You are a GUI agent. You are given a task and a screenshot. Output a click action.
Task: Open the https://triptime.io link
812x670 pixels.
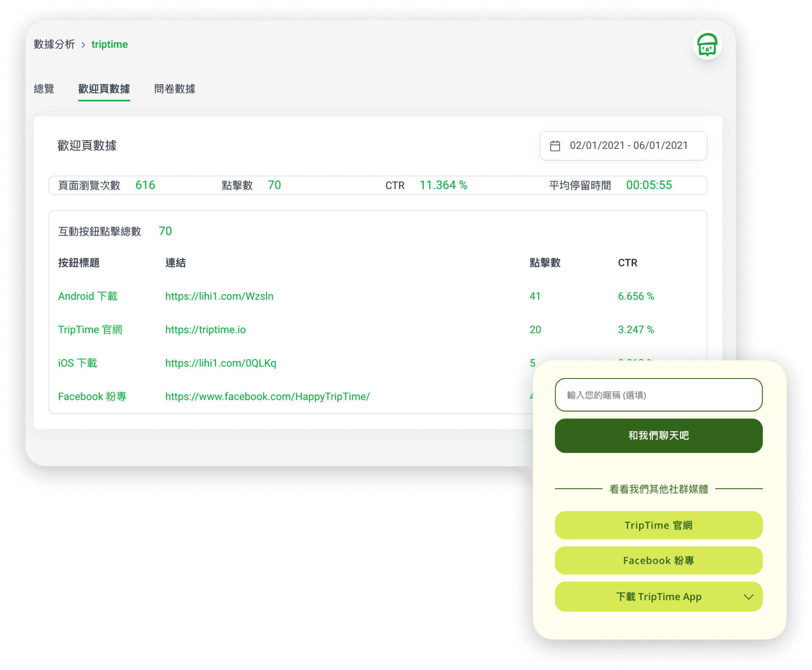point(205,330)
